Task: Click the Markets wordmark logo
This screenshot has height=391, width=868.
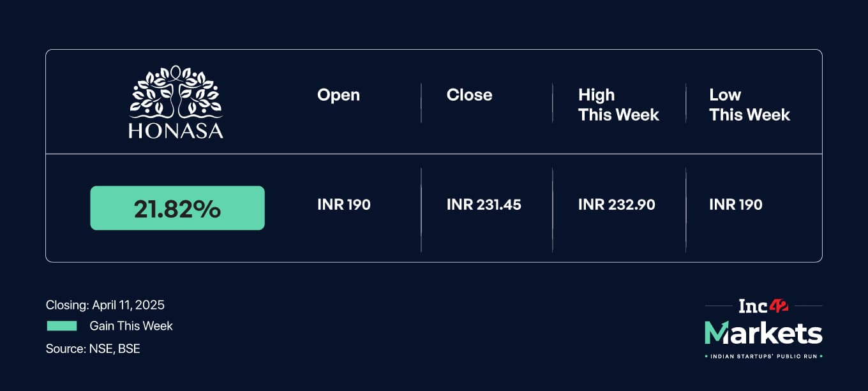Action: pos(763,333)
